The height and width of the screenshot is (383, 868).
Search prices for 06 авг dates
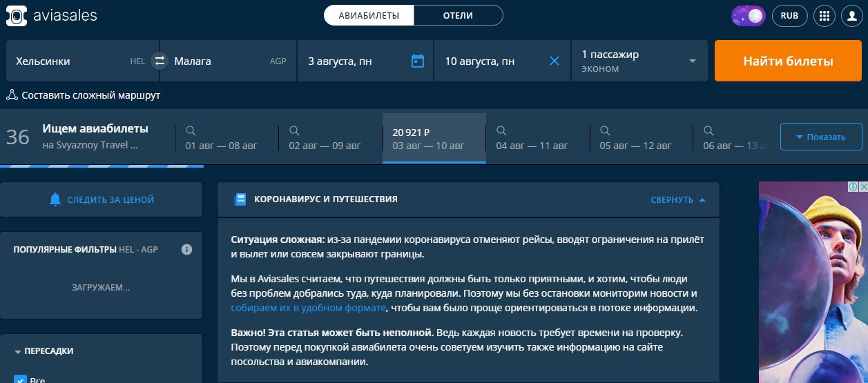pos(732,138)
